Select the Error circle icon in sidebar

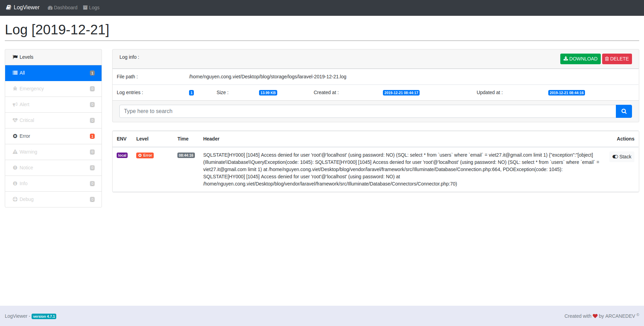(15, 136)
